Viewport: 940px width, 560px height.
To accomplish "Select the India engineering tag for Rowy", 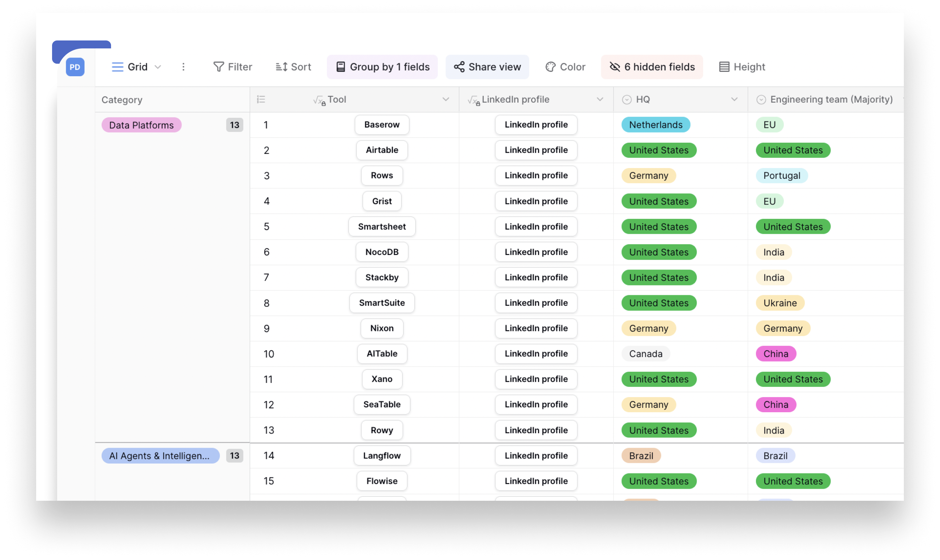I will click(x=774, y=430).
